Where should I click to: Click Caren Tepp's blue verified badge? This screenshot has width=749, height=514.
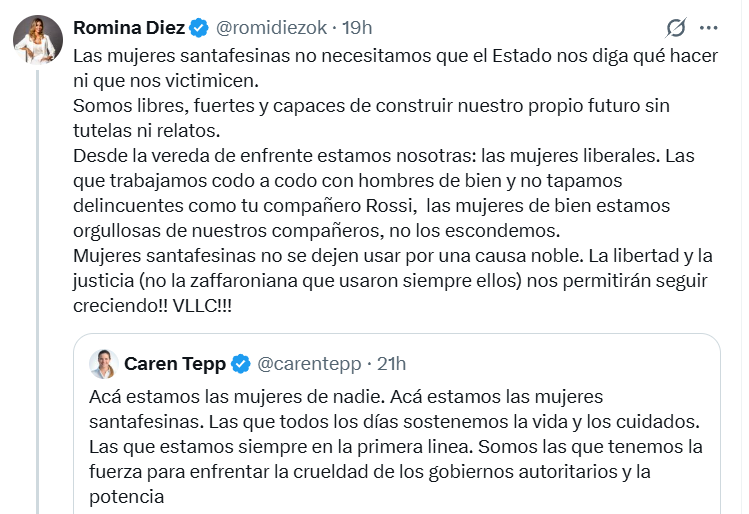pos(241,363)
